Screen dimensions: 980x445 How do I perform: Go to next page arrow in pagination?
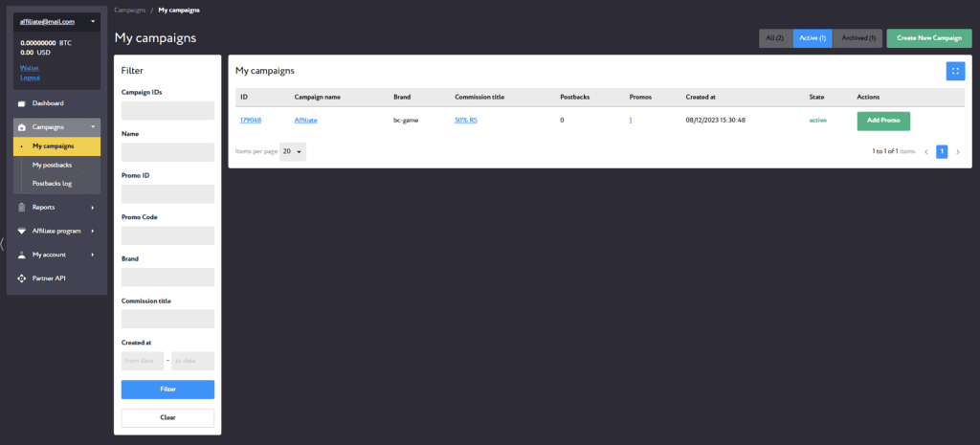pyautogui.click(x=958, y=151)
